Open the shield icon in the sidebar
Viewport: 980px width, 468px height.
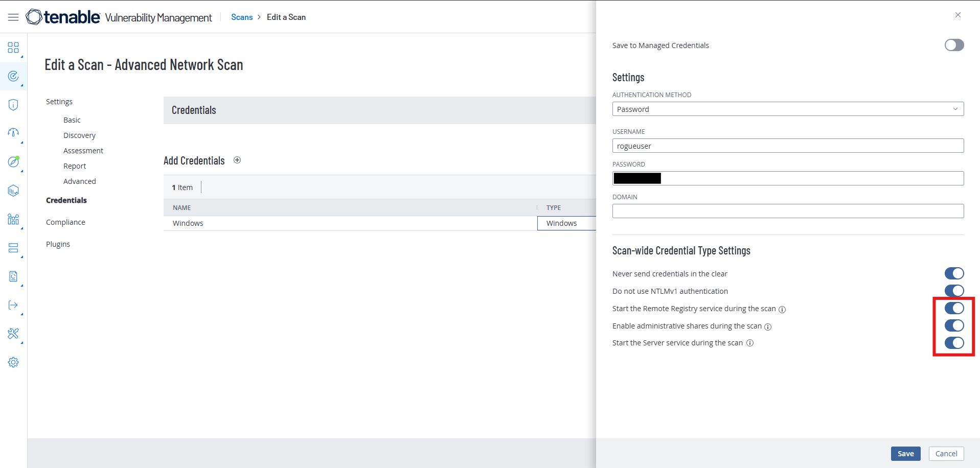[13, 105]
